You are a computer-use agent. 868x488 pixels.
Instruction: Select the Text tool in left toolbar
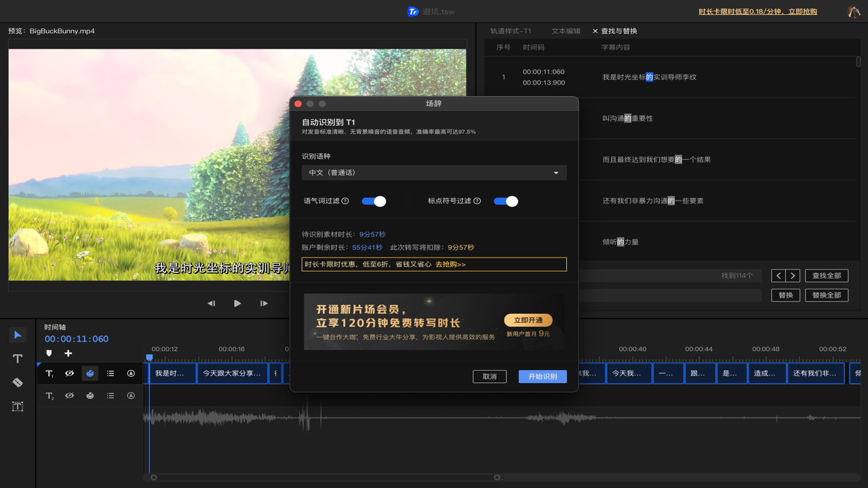pos(18,359)
